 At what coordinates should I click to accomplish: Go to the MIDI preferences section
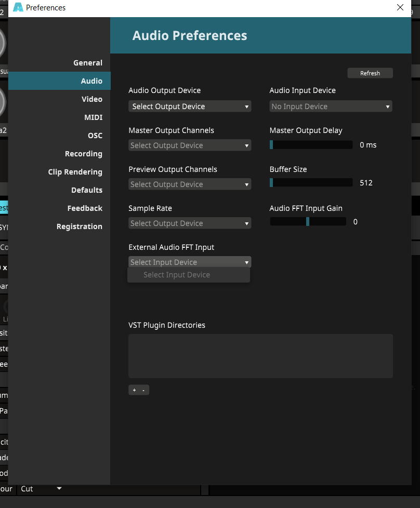(x=93, y=117)
